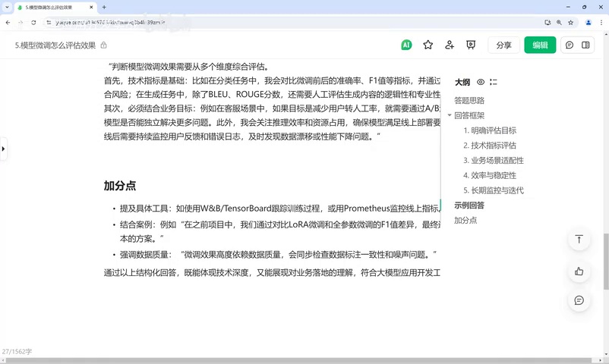Viewport: 609px width, 364px height.
Task: Jump back to top with arrow button
Action: pos(579,240)
